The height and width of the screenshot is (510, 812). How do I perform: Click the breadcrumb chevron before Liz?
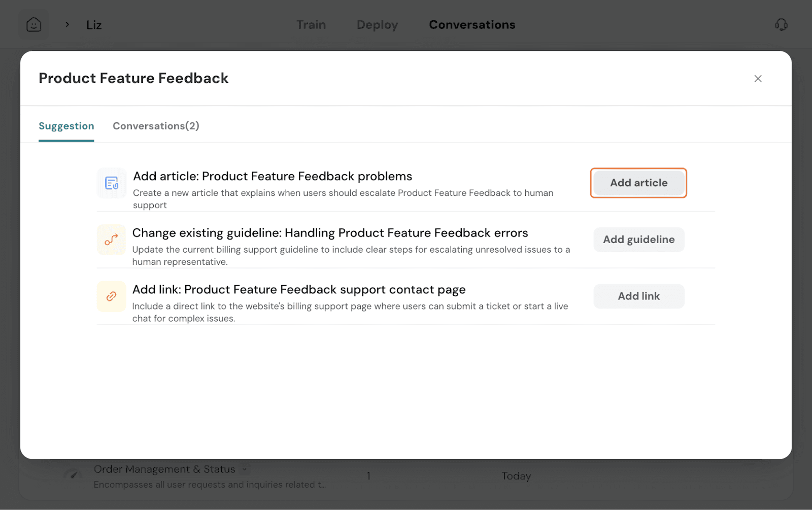click(67, 24)
